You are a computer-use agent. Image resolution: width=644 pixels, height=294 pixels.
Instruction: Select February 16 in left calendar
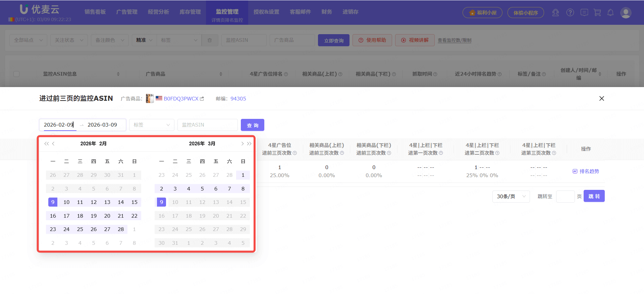coord(53,216)
